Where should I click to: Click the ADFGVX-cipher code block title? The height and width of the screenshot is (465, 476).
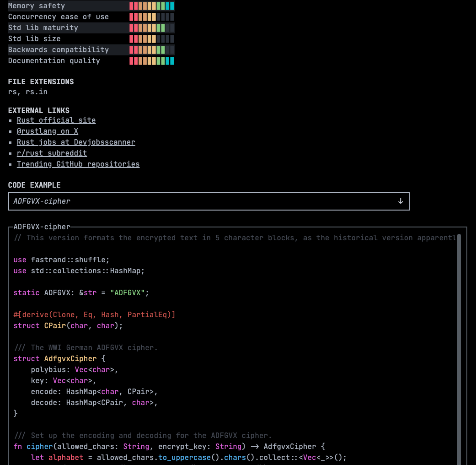(x=42, y=227)
